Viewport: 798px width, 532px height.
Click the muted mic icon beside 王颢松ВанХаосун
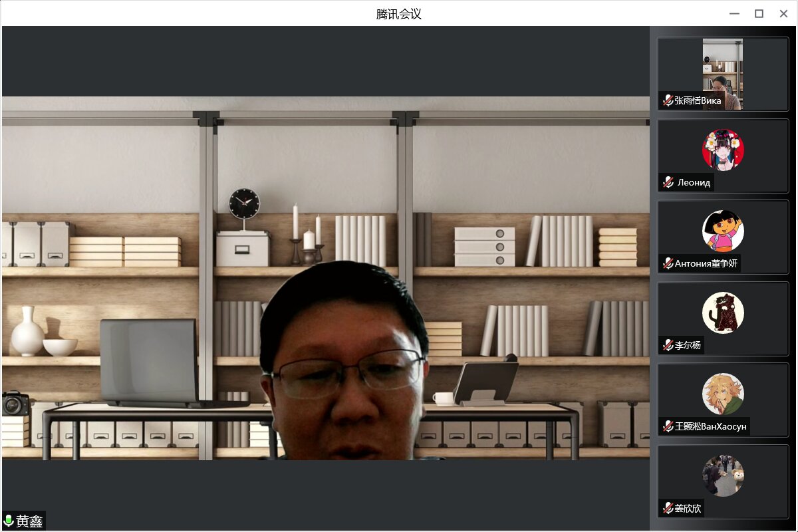pos(668,427)
